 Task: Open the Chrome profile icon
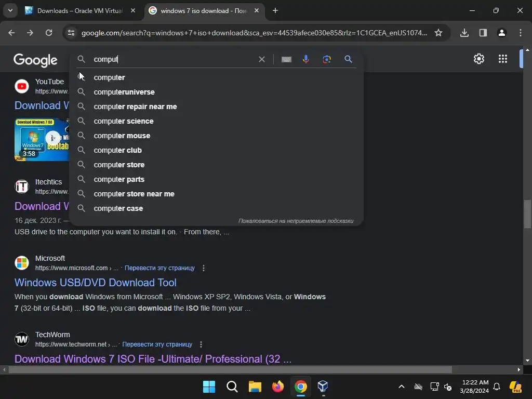click(x=502, y=33)
